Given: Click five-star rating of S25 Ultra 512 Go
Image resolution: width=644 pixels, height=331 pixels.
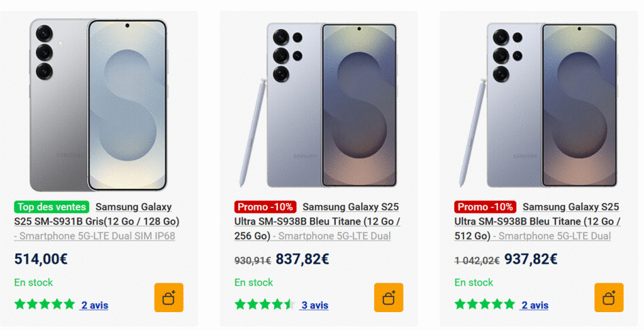Looking at the screenshot, I should (485, 305).
